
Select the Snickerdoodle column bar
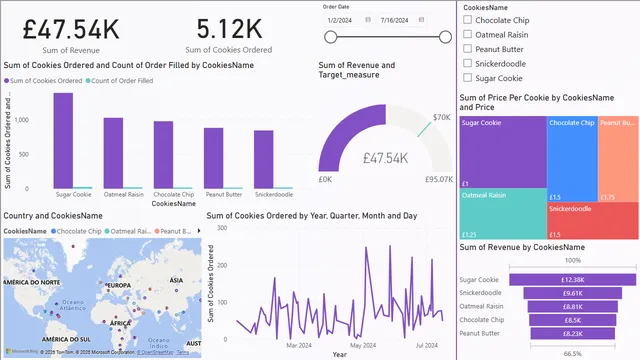264,160
